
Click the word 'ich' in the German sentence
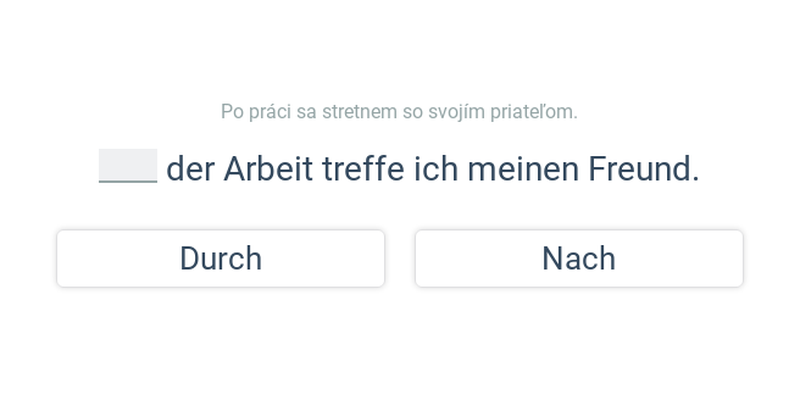pyautogui.click(x=436, y=169)
